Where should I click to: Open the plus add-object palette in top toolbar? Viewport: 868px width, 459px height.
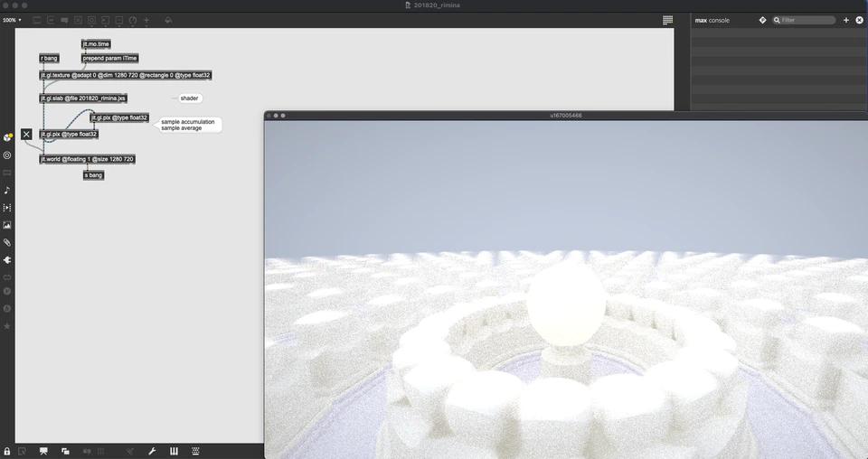coord(146,20)
